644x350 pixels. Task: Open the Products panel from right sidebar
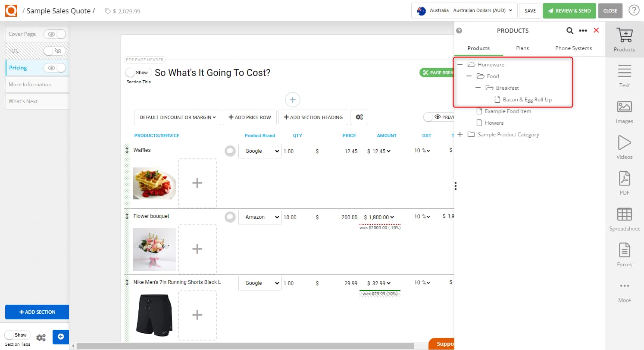tap(624, 39)
